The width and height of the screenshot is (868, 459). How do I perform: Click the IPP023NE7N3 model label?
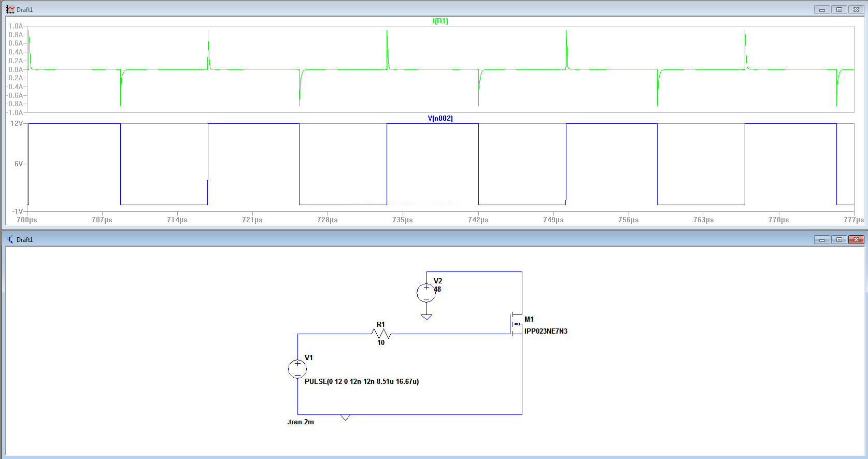(x=546, y=331)
